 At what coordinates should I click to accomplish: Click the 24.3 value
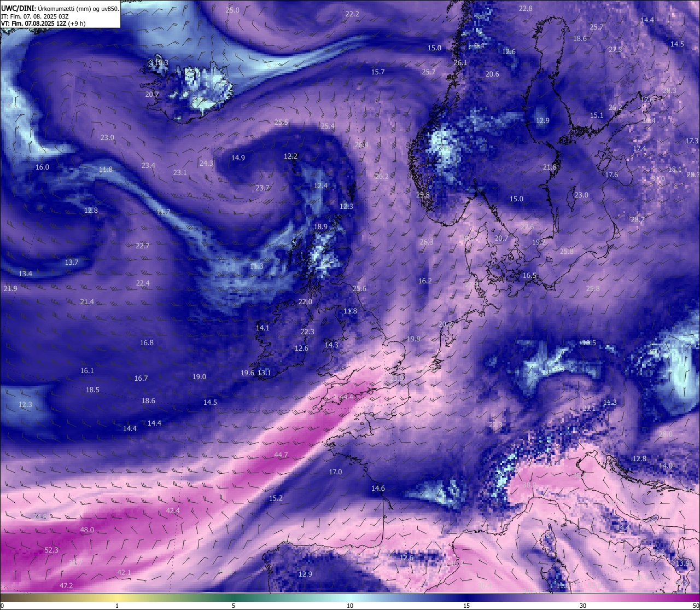pyautogui.click(x=206, y=164)
